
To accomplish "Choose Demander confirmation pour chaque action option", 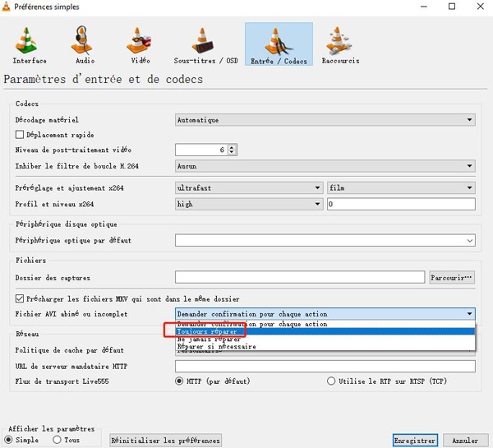I will 325,324.
